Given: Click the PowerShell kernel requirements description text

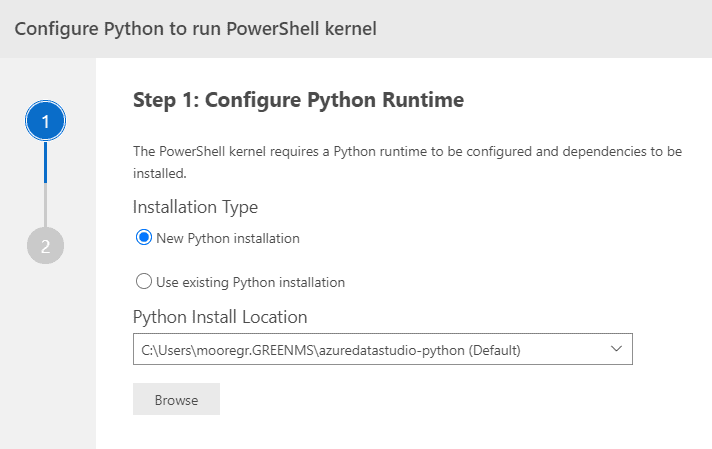Looking at the screenshot, I should 407,162.
